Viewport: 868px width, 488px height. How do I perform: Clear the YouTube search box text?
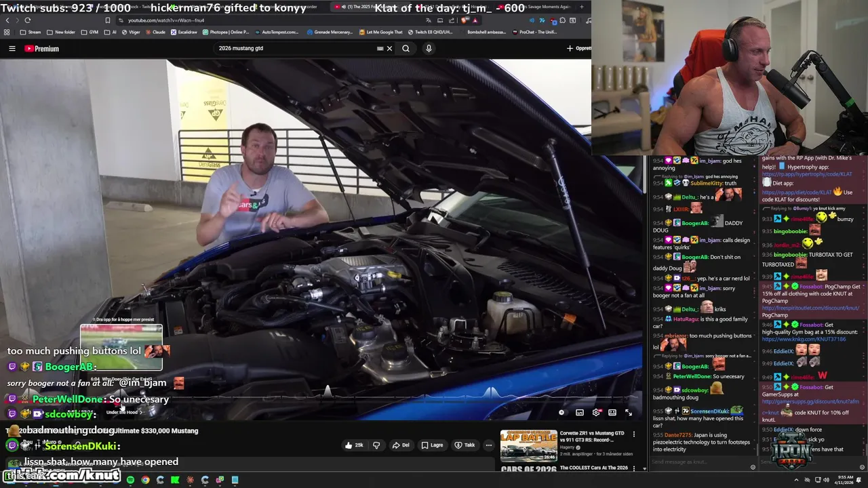[x=389, y=48]
